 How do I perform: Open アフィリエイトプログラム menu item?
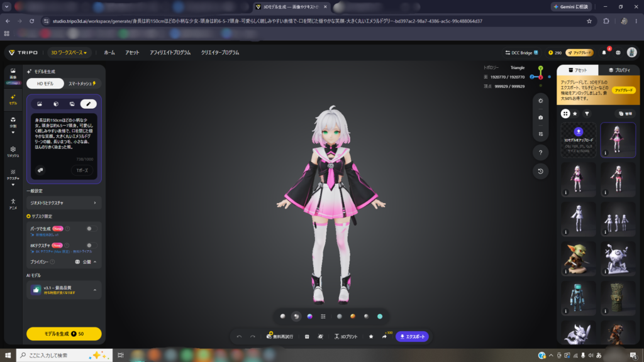pyautogui.click(x=170, y=53)
